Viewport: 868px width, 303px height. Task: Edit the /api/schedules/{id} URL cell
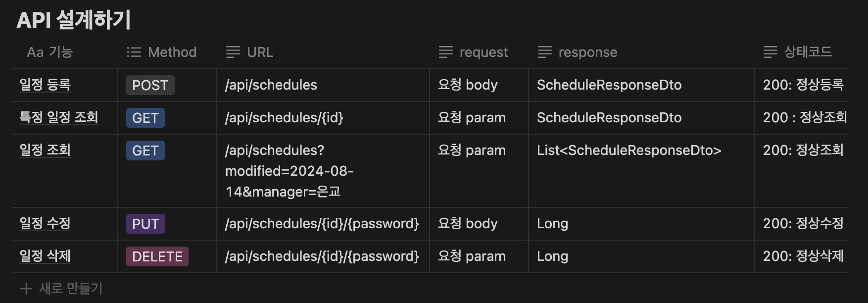click(323, 118)
